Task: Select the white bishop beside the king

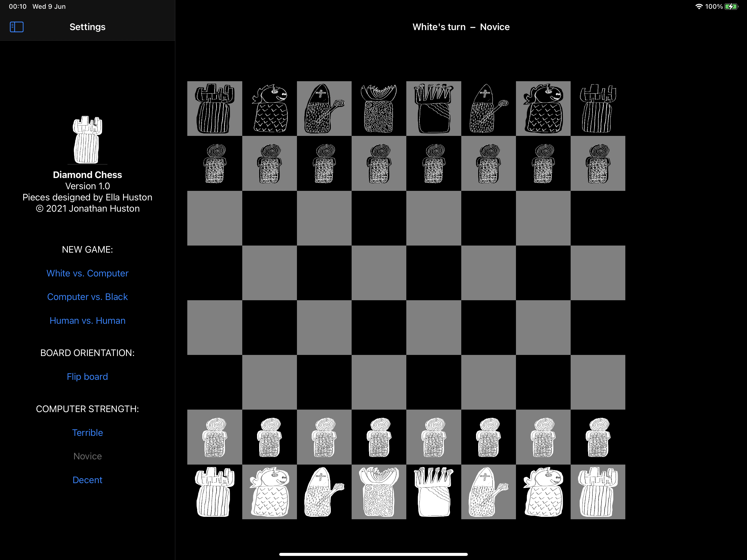Action: [488, 492]
